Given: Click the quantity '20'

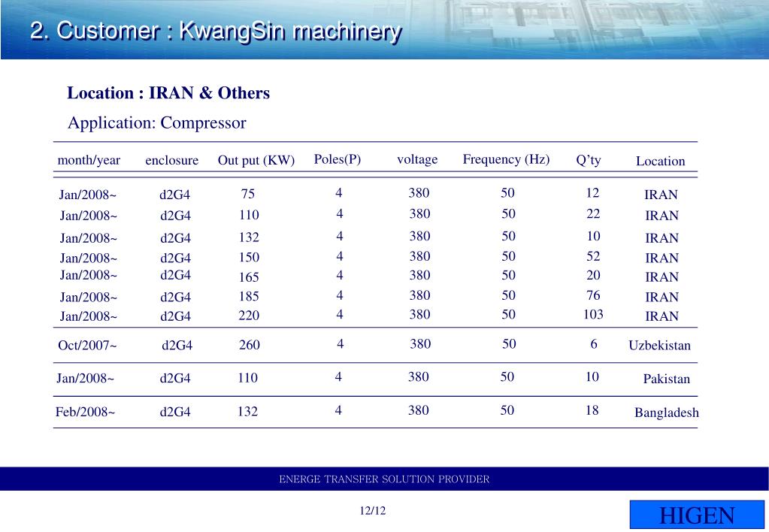Looking at the screenshot, I should tap(593, 275).
